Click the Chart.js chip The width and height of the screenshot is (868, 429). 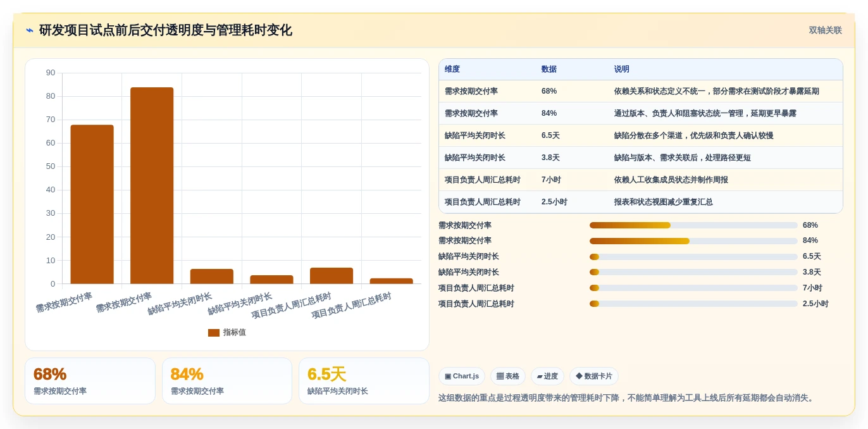(462, 376)
